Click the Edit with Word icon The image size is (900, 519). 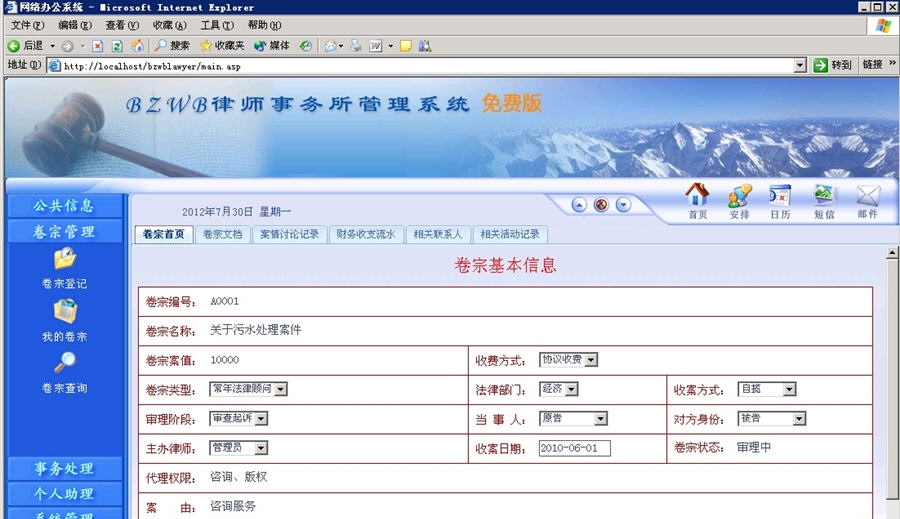[376, 46]
